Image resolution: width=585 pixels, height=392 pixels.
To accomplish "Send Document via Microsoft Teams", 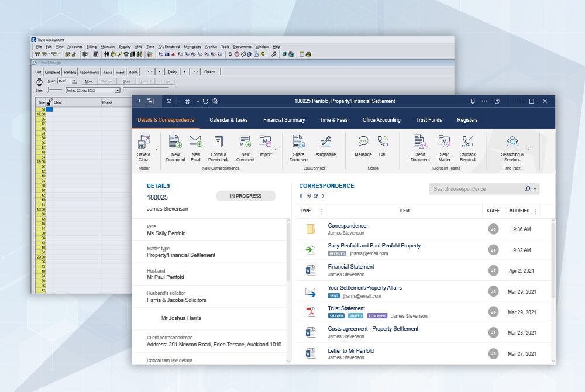I will pos(420,149).
